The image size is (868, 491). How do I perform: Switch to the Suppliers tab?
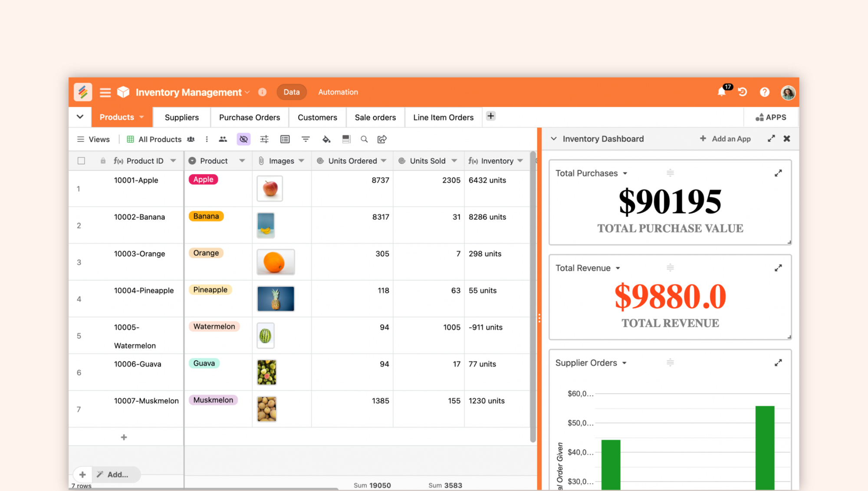pyautogui.click(x=181, y=117)
